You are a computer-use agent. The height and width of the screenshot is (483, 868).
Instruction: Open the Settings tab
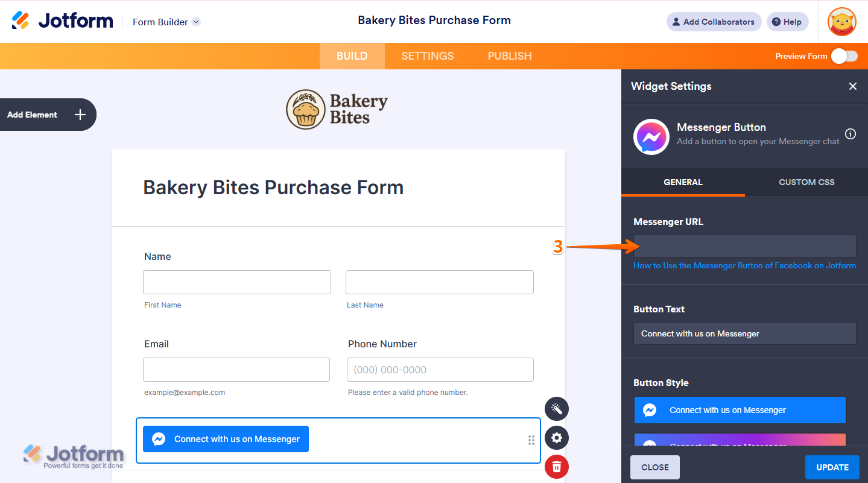(x=427, y=56)
